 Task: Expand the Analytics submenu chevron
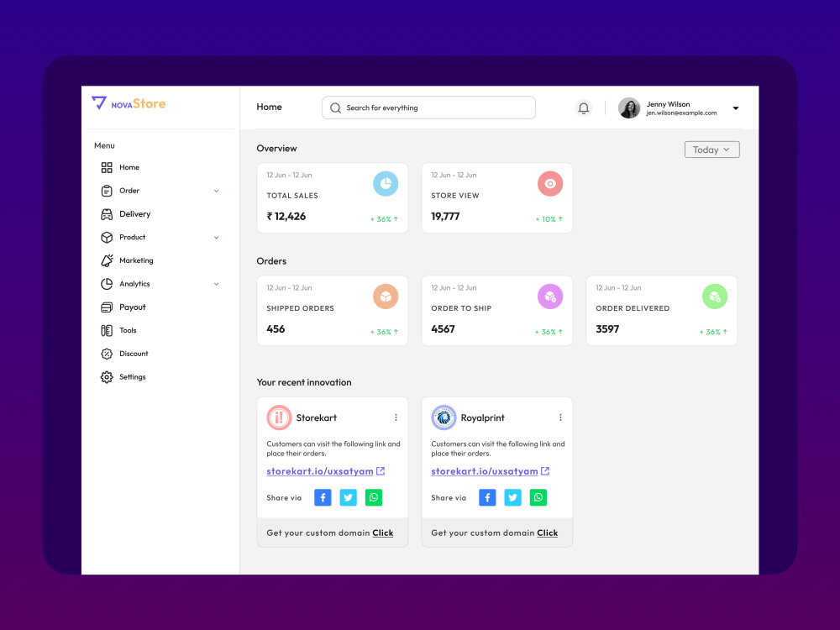(x=217, y=285)
